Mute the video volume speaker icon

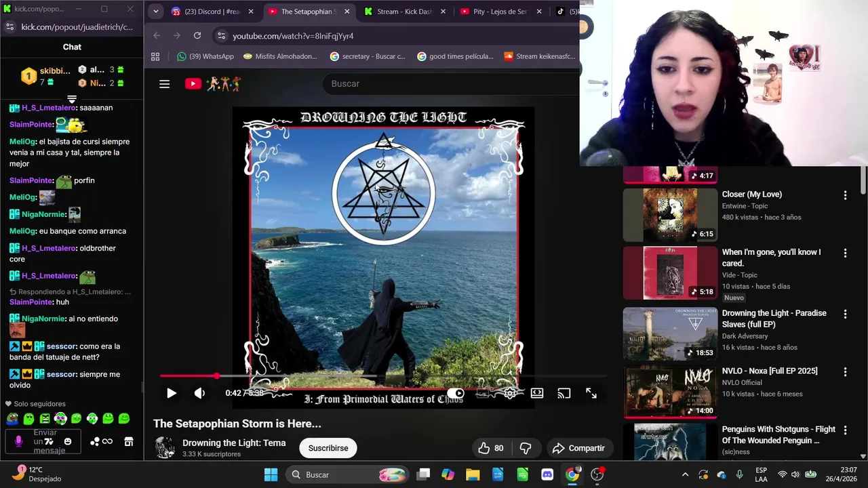pos(199,393)
